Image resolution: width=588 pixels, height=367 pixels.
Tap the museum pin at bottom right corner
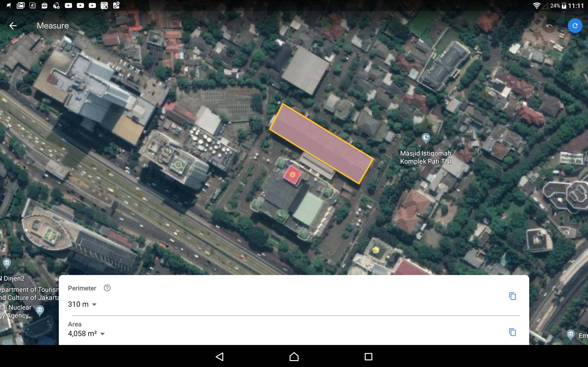[571, 334]
